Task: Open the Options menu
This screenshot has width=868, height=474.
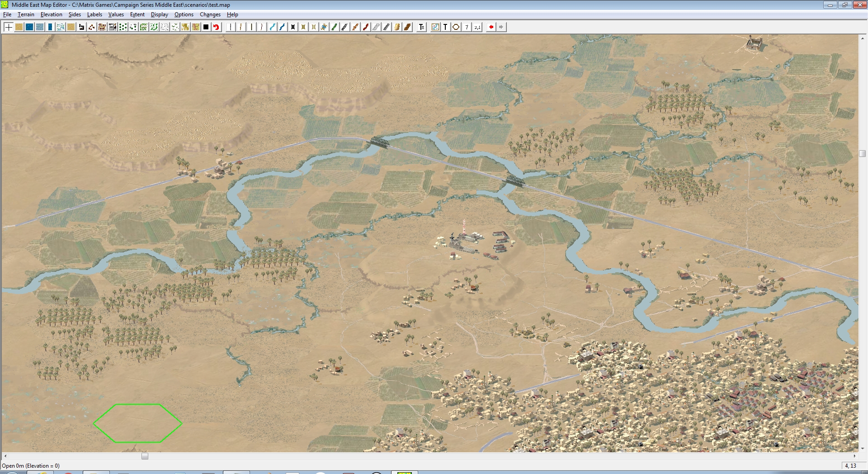Action: (x=184, y=14)
